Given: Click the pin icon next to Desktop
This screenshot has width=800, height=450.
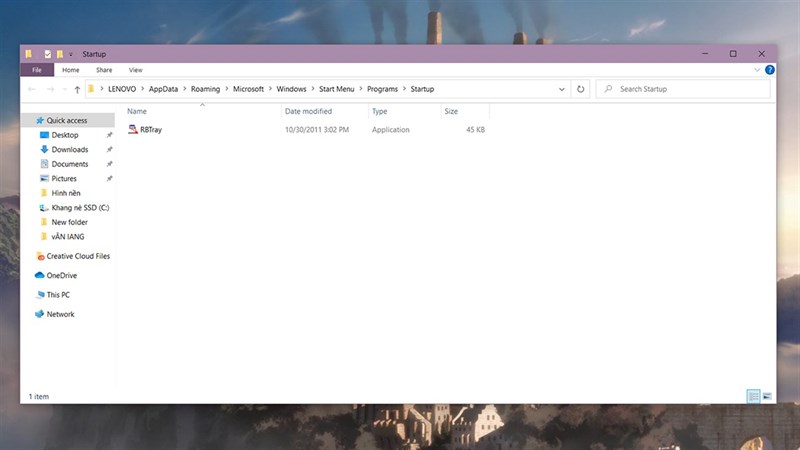Looking at the screenshot, I should click(109, 135).
